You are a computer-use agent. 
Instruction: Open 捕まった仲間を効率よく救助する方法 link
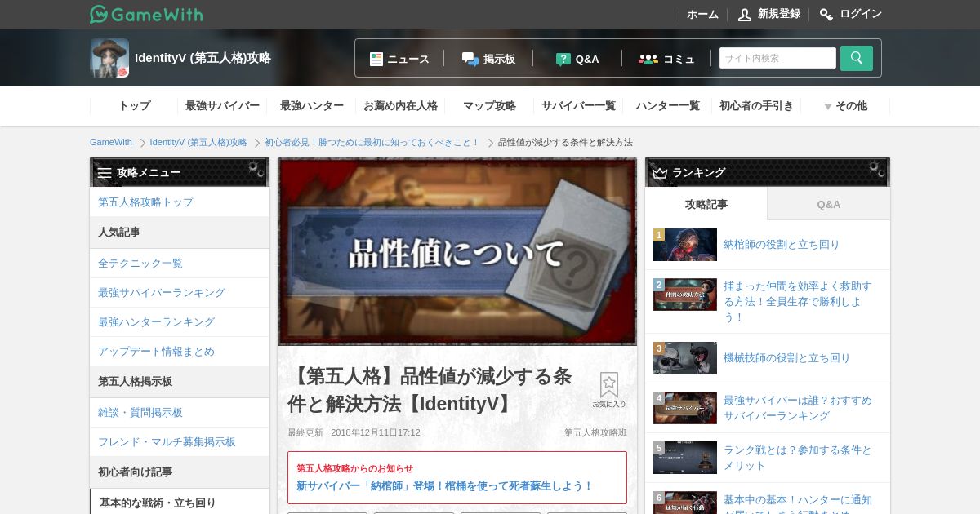(x=798, y=301)
